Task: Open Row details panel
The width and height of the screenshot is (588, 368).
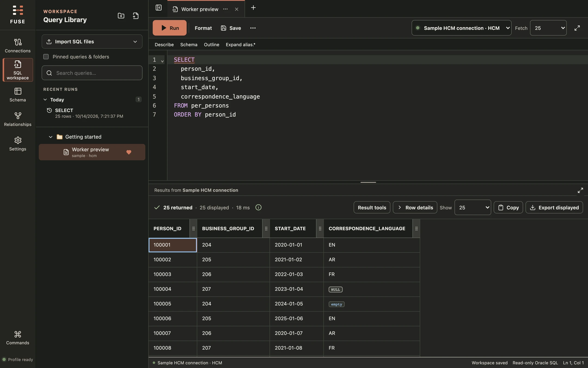Action: tap(415, 207)
